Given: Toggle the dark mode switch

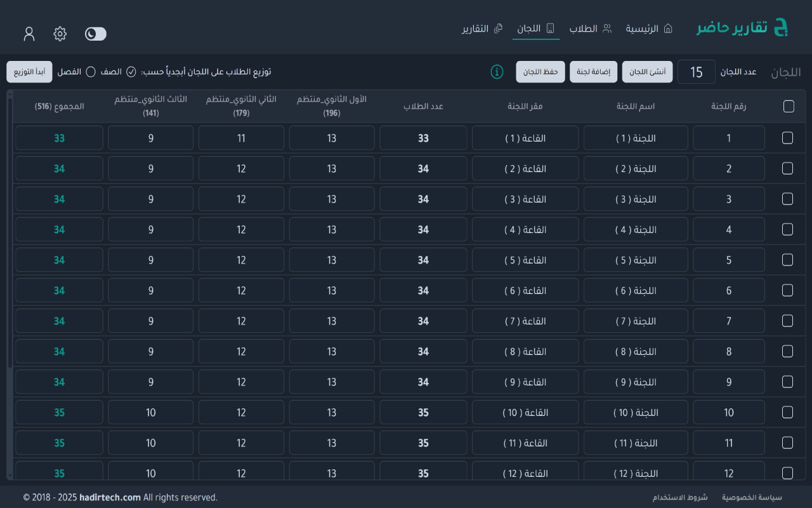Looking at the screenshot, I should [x=95, y=34].
